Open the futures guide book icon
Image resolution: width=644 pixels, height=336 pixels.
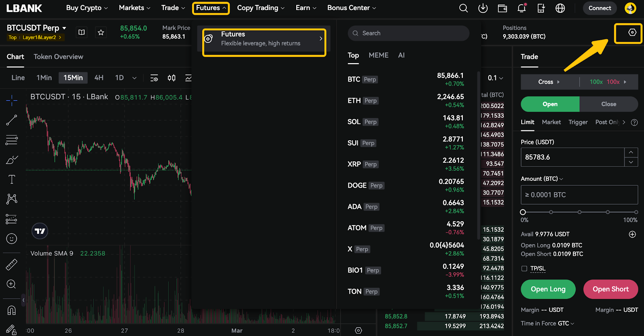tap(82, 32)
